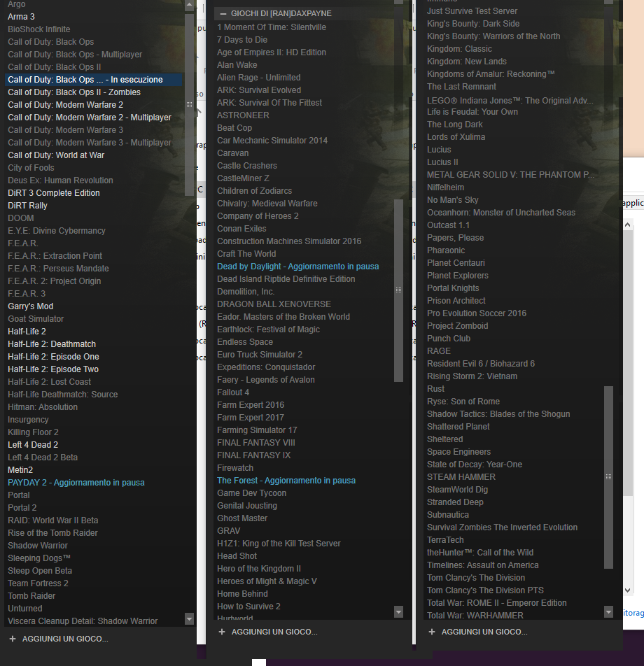The height and width of the screenshot is (666, 644).
Task: Select Euro Truck Simulator 2
Action: point(259,355)
